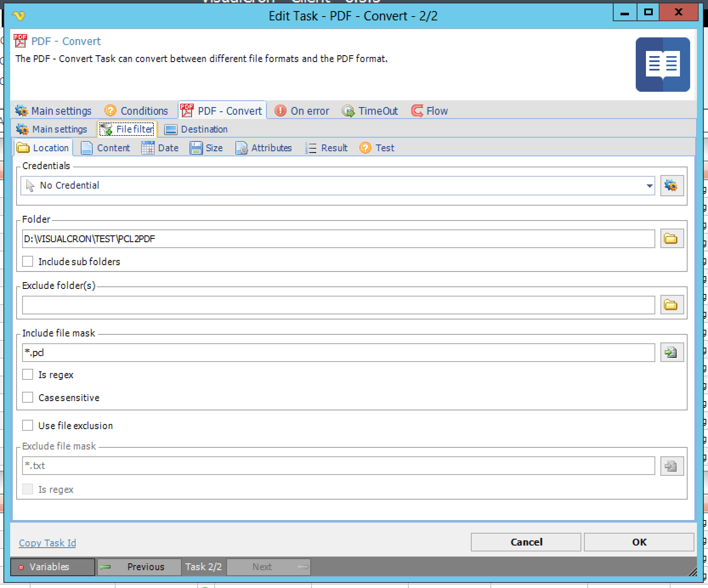Enable Include sub folders checkbox
The image size is (708, 588).
(28, 262)
